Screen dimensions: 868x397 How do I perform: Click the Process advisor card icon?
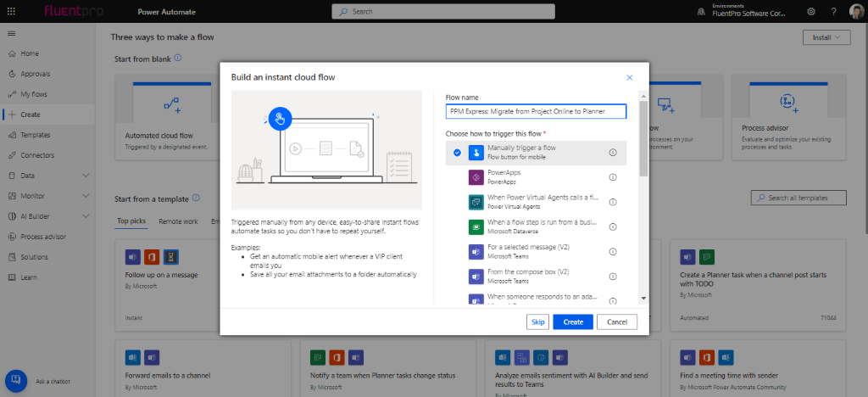coord(787,103)
